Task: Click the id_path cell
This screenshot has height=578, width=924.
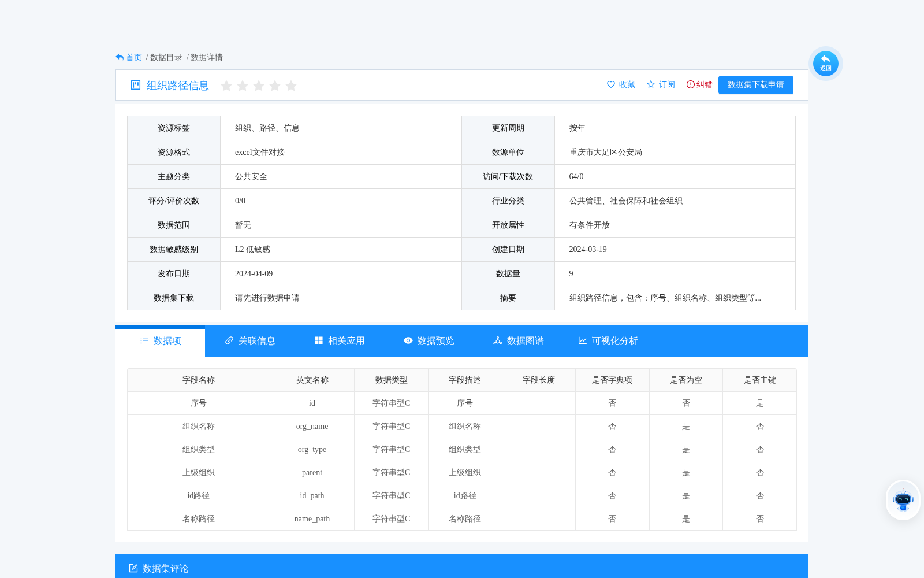Action: 312,496
